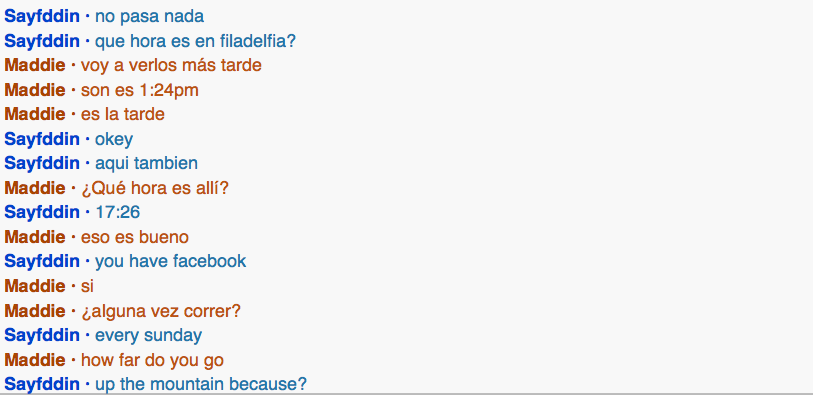813x395 pixels.
Task: Select the "you have facebook" message
Action: click(171, 261)
